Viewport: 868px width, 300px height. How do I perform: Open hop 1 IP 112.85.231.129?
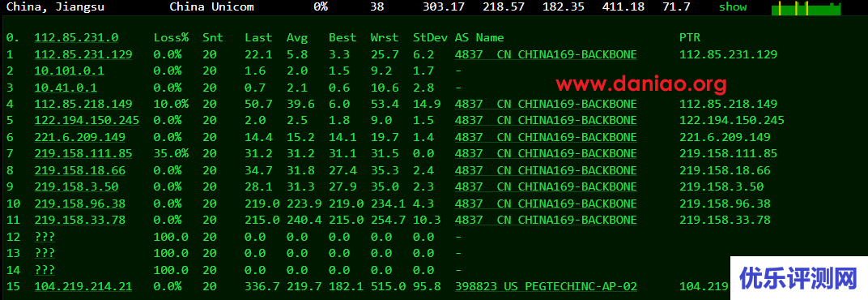(x=83, y=54)
